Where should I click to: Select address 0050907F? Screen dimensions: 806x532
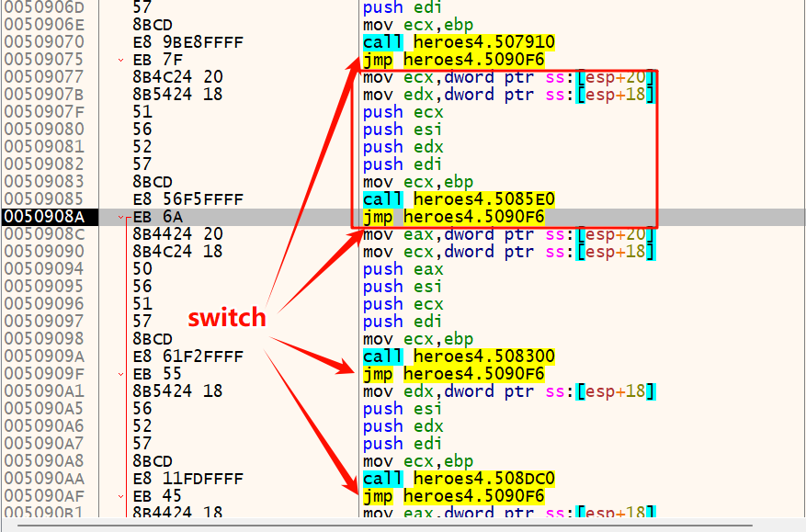click(44, 112)
